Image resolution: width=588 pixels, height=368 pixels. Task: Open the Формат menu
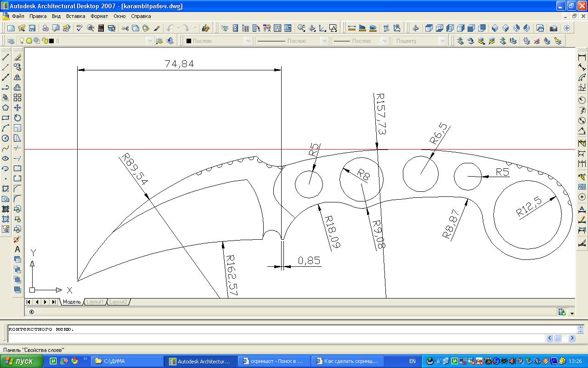click(99, 16)
